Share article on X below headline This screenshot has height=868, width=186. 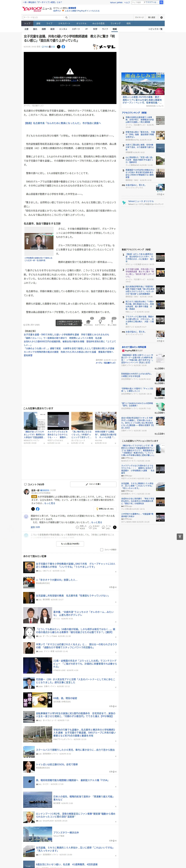click(x=59, y=47)
